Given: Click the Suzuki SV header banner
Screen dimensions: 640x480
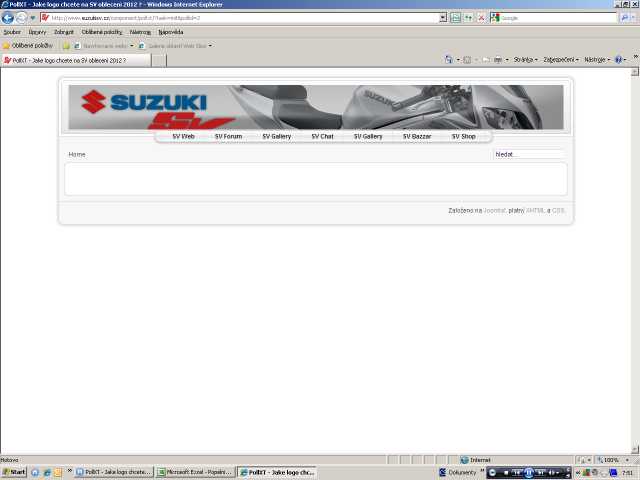Looking at the screenshot, I should pyautogui.click(x=316, y=107).
